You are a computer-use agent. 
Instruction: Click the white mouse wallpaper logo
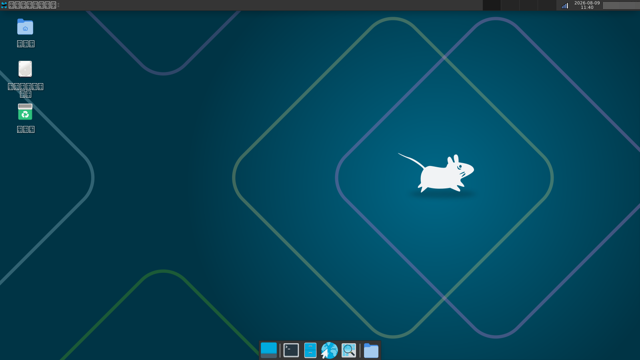point(436,173)
